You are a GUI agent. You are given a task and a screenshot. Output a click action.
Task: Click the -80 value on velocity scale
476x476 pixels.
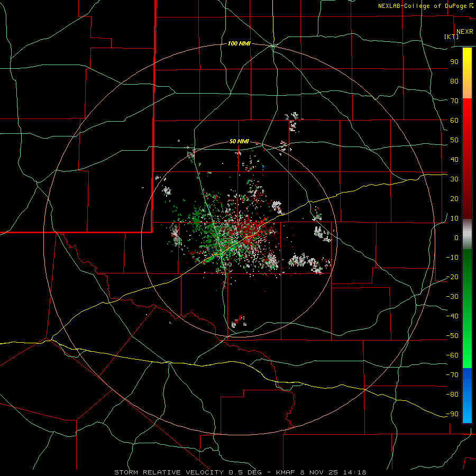tap(452, 395)
